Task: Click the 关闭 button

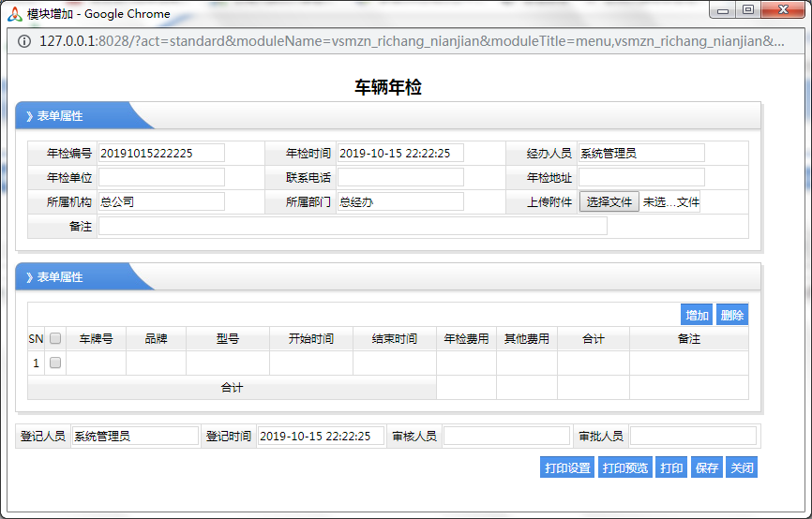Action: 742,467
